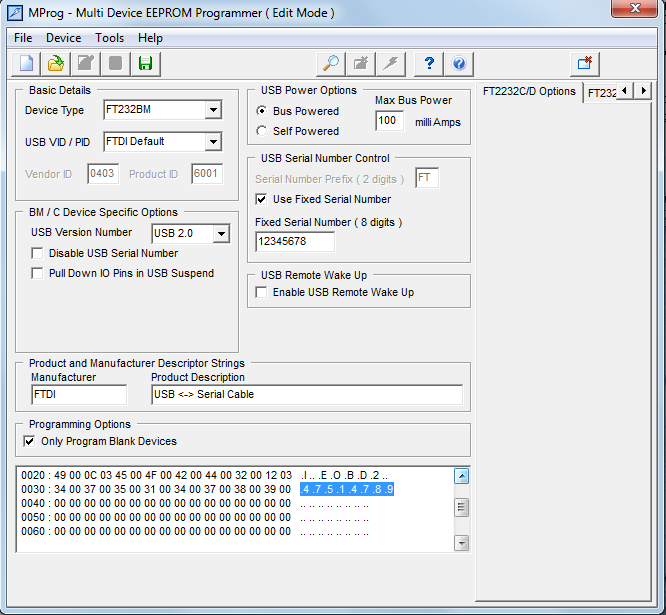This screenshot has width=666, height=615.
Task: Toggle Enable USB Remote Wake Up checkbox
Action: click(x=262, y=293)
